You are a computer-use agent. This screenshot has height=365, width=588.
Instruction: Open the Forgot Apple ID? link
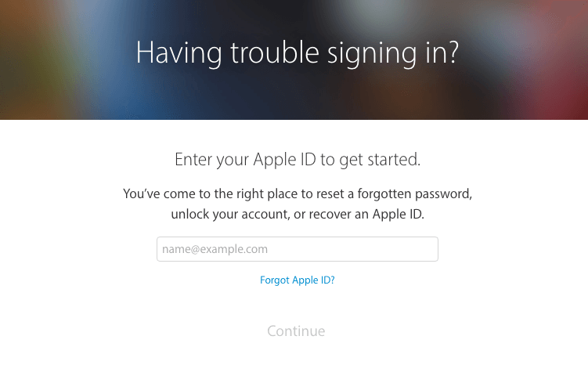297,280
